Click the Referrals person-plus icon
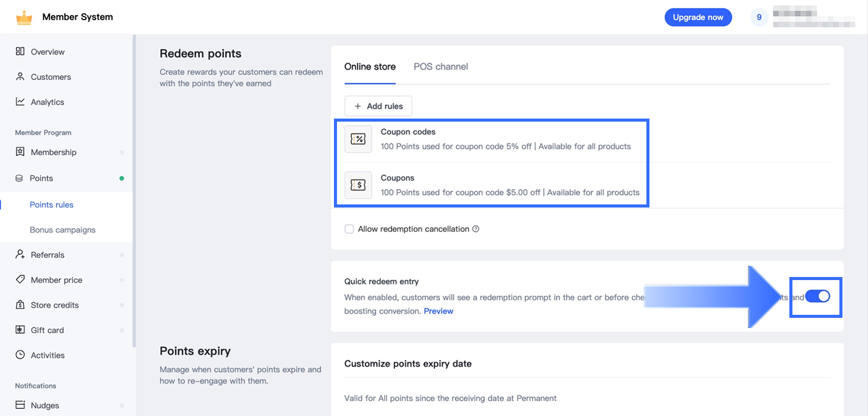This screenshot has width=868, height=416. point(20,255)
